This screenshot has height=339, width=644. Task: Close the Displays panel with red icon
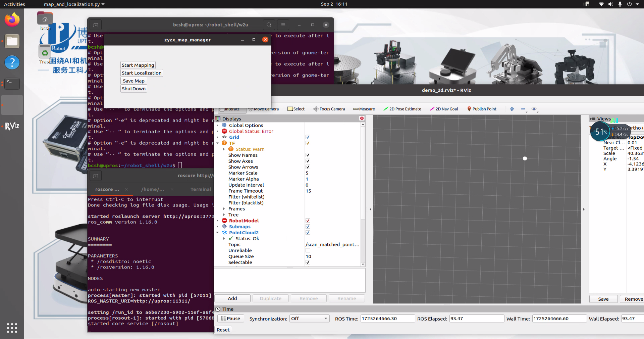(x=362, y=118)
